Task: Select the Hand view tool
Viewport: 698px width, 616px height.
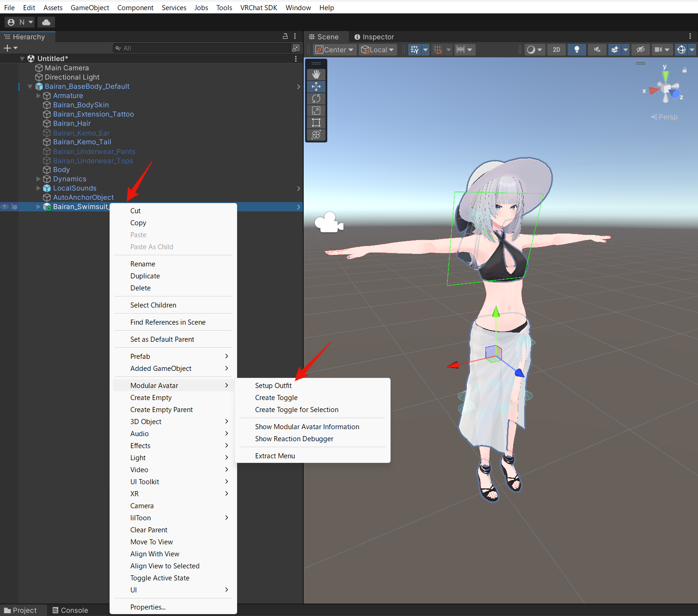Action: pyautogui.click(x=316, y=74)
